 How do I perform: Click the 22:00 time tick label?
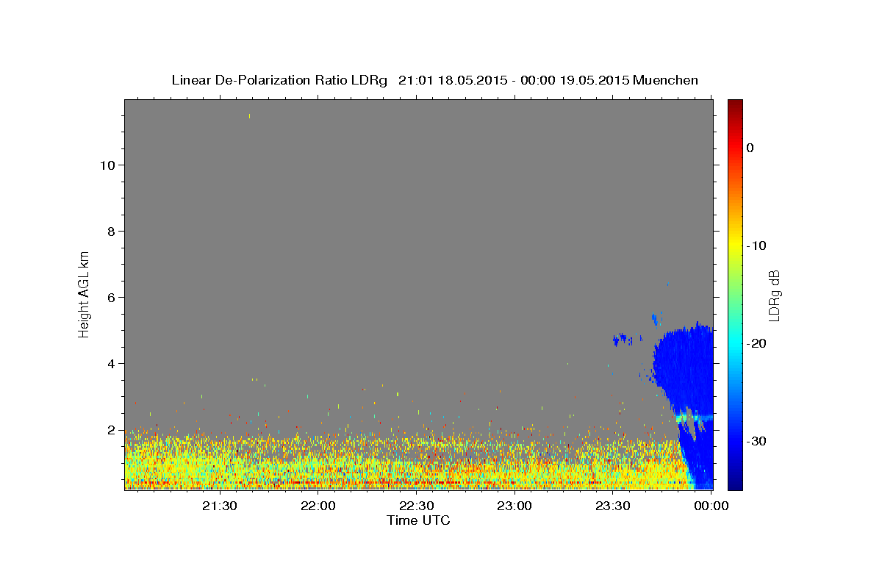click(318, 506)
